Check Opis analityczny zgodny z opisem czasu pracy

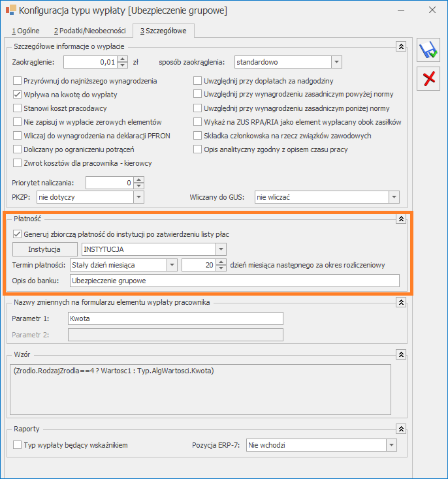[x=197, y=149]
